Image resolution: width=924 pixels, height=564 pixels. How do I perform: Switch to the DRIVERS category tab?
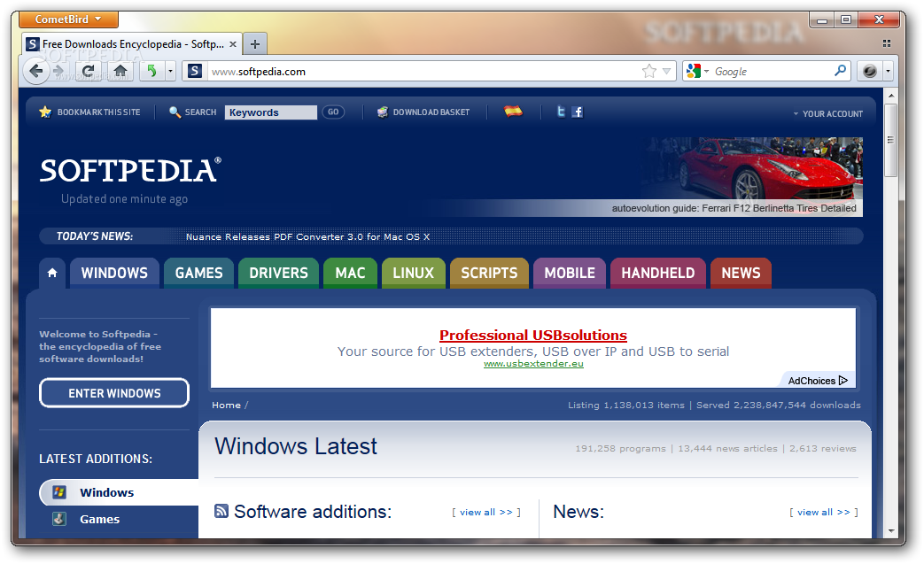[x=278, y=273]
